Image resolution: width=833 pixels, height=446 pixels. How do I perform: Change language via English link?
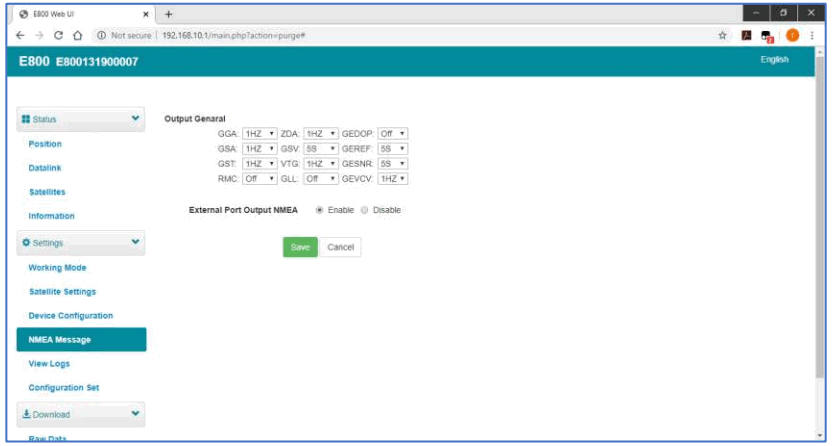click(x=775, y=59)
